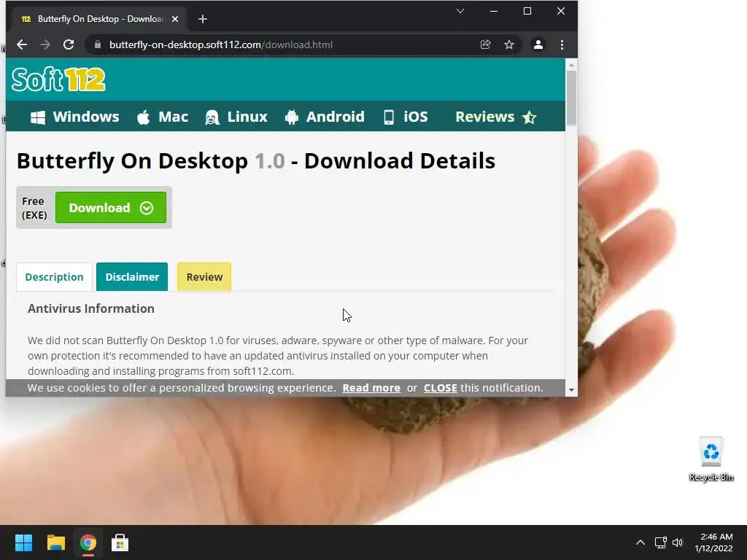Reload the page with the refresh icon
Screen dimensions: 747x560
coord(69,44)
